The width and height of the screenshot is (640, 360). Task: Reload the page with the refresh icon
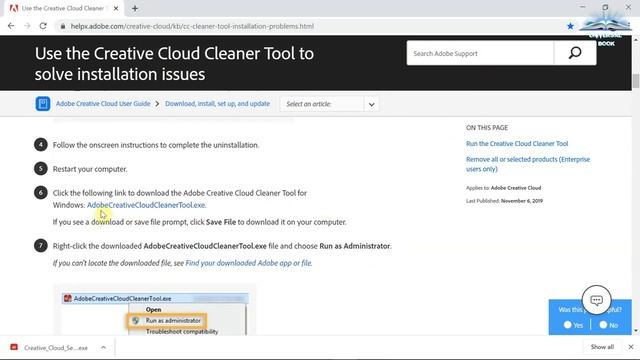43,26
